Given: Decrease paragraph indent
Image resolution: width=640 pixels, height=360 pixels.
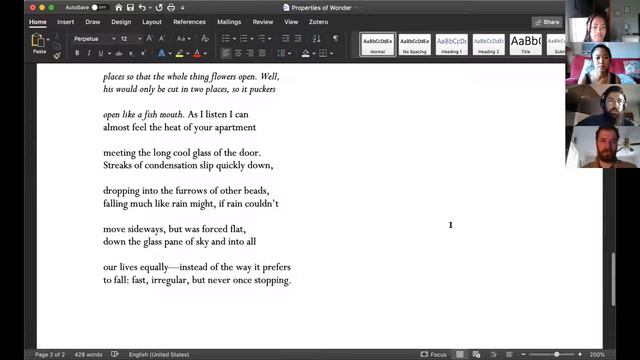Looking at the screenshot, I should 286,38.
